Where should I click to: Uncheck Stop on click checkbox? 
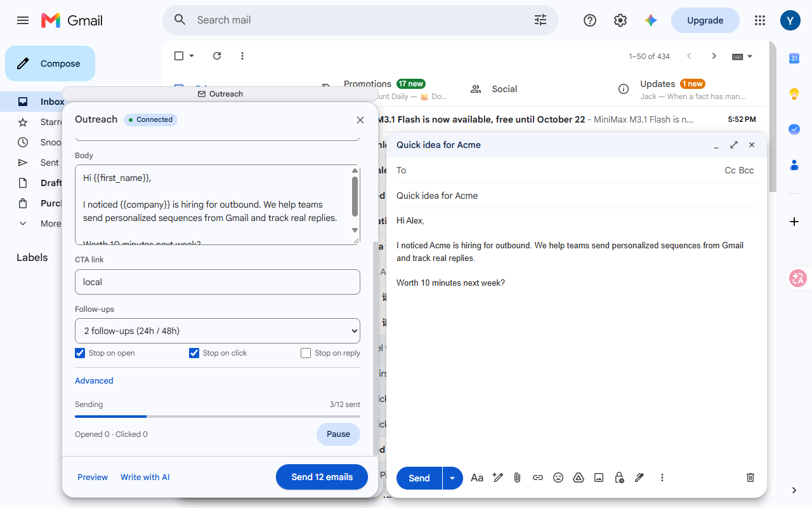[x=194, y=353]
